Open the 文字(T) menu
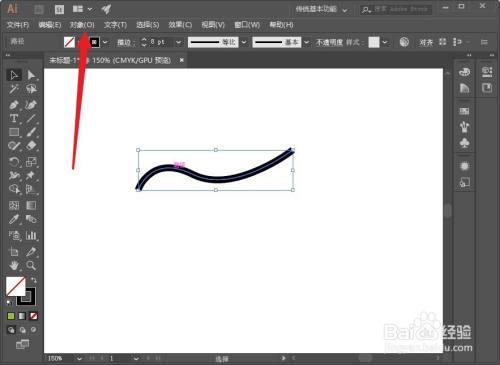 [115, 25]
